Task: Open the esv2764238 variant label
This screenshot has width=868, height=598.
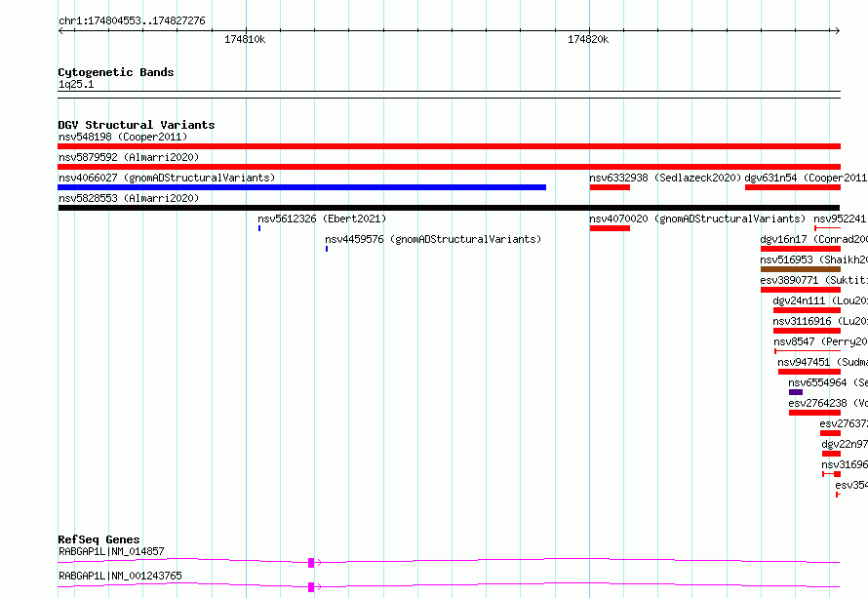Action: pyautogui.click(x=828, y=403)
